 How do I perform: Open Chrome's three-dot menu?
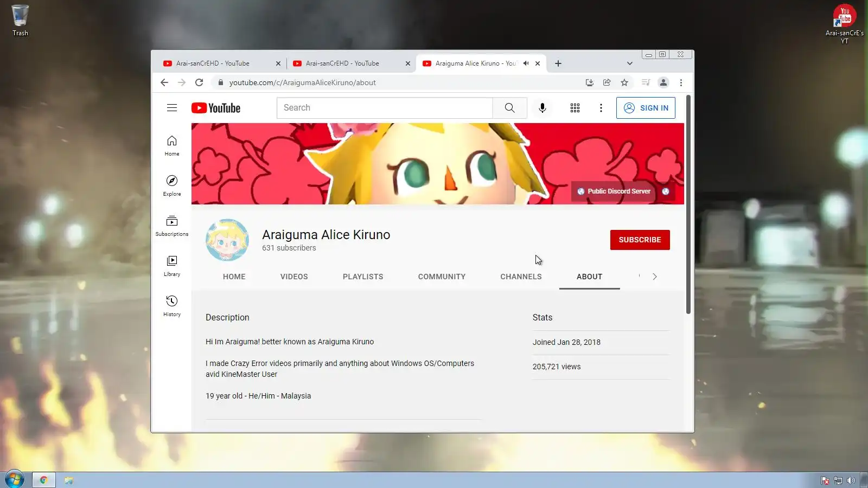tap(681, 82)
